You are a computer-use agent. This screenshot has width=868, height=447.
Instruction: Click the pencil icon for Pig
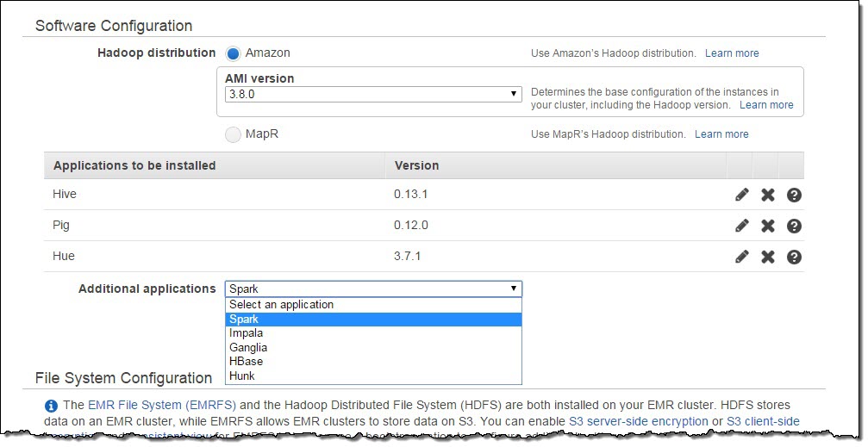click(741, 226)
